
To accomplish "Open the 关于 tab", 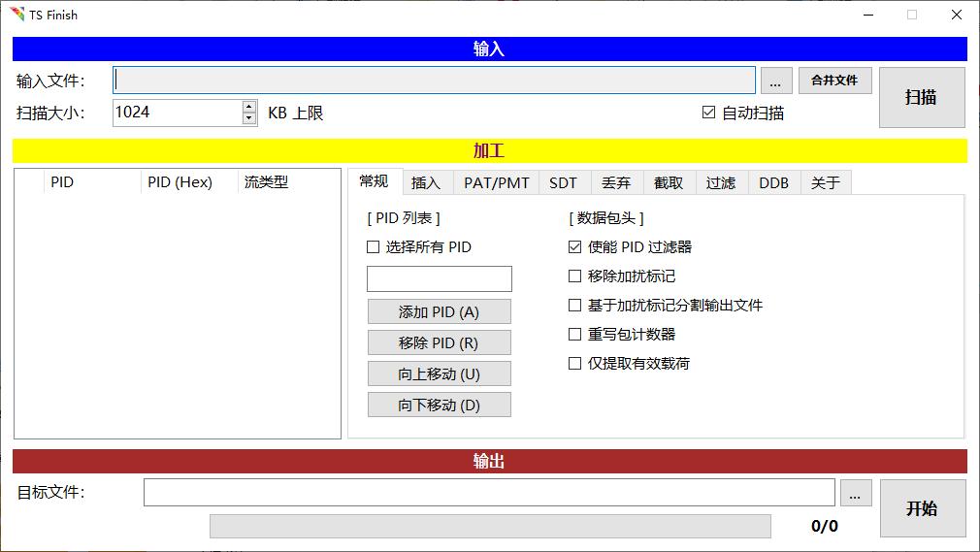I will pyautogui.click(x=826, y=182).
